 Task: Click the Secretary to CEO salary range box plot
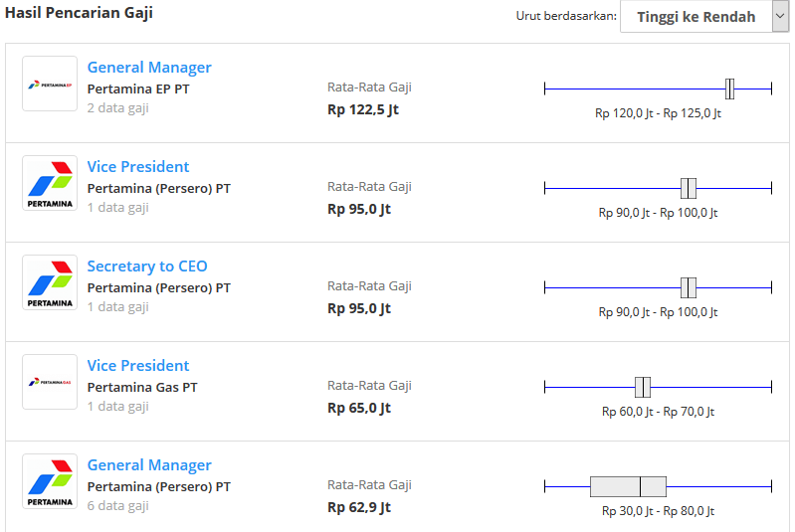(x=658, y=287)
